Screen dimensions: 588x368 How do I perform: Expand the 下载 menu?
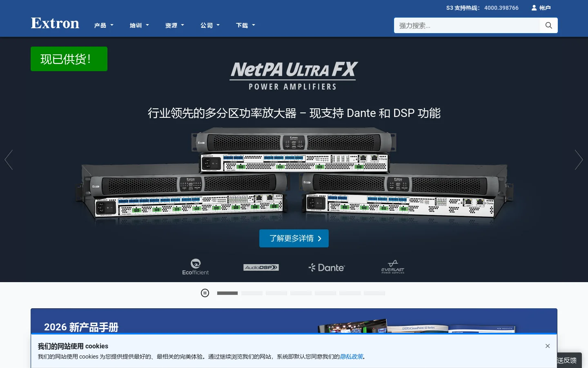pos(245,25)
